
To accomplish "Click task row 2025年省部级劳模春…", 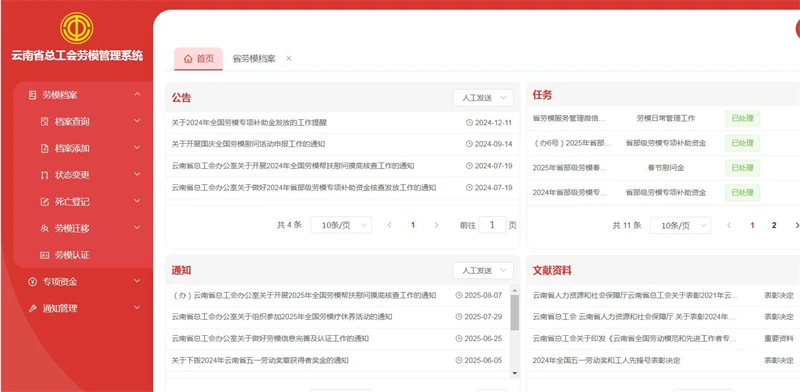I will [x=570, y=168].
